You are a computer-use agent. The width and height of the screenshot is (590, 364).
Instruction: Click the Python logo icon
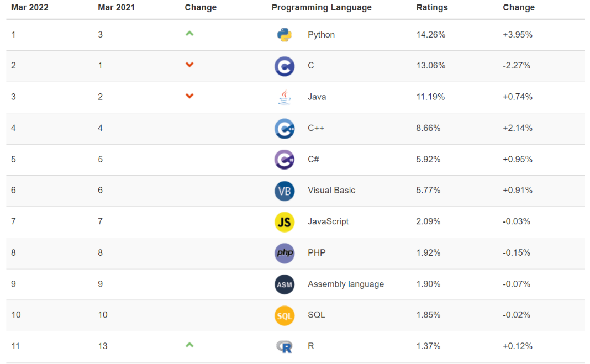(x=284, y=35)
